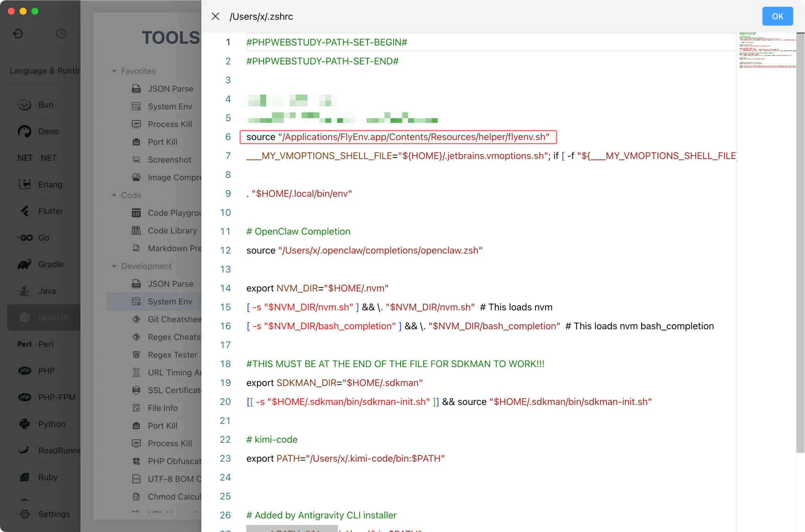Viewport: 805px width, 532px height.
Task: Open the Gradle elephant icon
Action: 24,264
